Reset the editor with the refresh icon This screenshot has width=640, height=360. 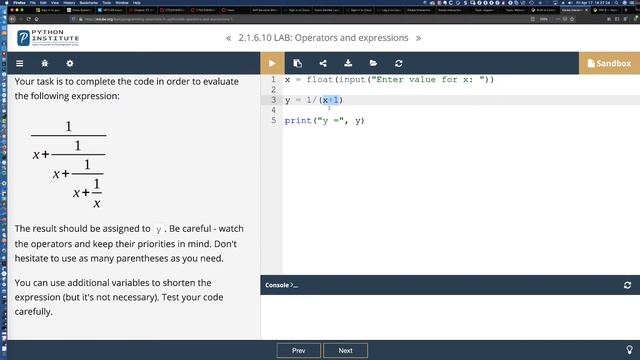tap(399, 63)
